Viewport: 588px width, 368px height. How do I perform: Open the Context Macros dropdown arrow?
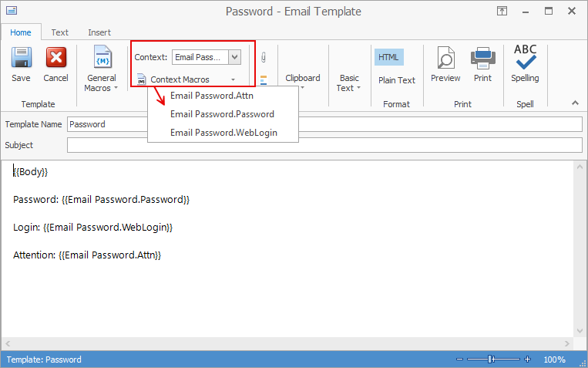click(x=233, y=79)
